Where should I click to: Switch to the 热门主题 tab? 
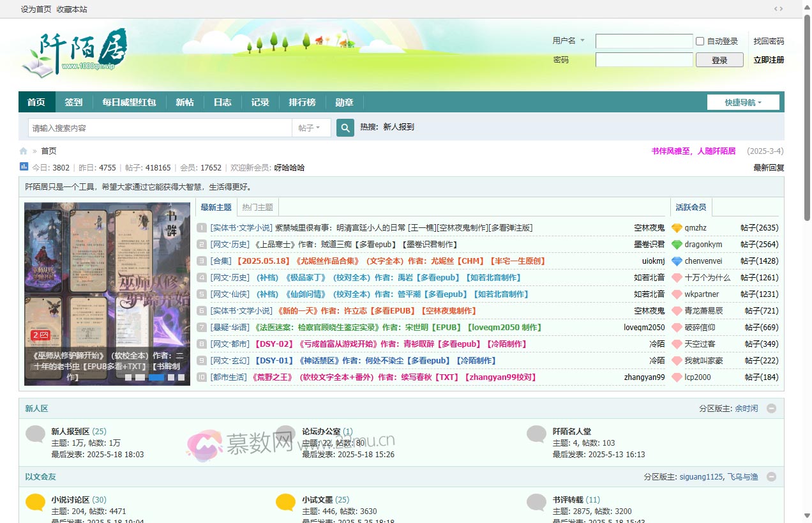(257, 208)
